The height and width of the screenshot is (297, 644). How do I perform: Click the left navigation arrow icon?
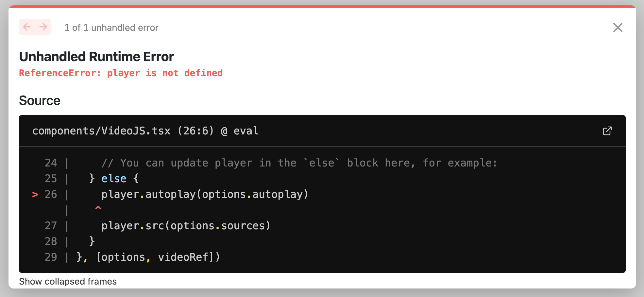click(x=27, y=27)
